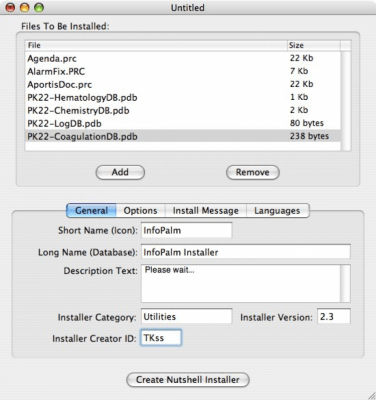Click the Add button
Viewport: 376px width, 400px height.
tap(120, 172)
